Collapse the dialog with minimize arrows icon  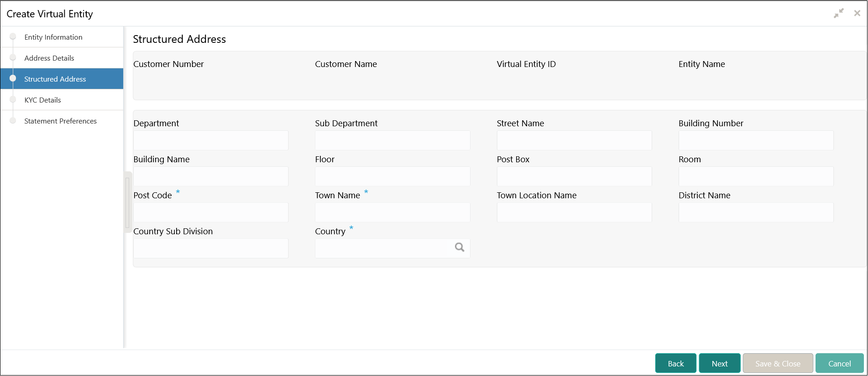coord(839,14)
